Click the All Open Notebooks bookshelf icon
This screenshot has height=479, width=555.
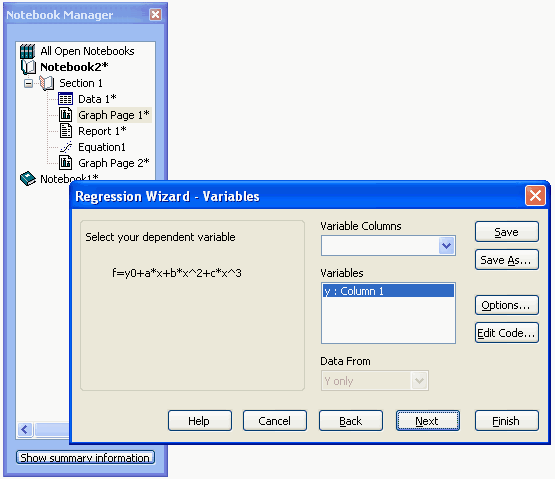(28, 51)
